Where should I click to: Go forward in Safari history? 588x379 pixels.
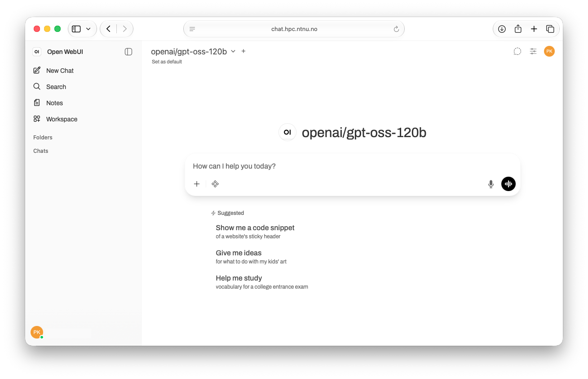point(124,29)
